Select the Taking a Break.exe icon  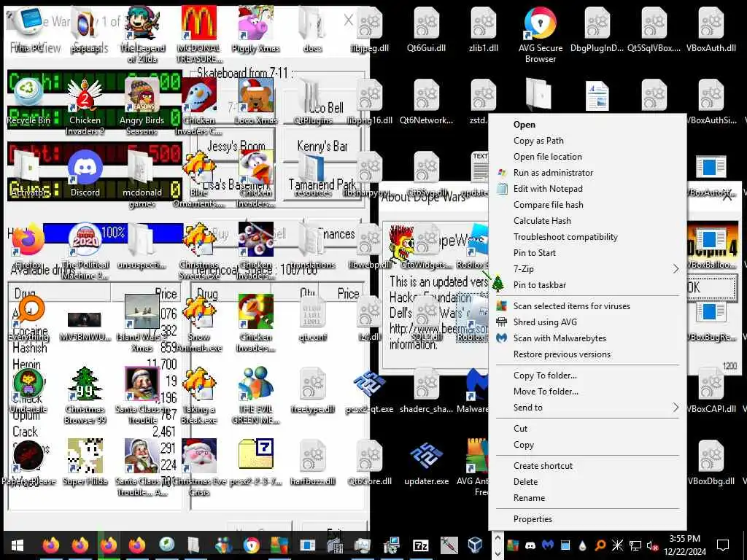199,395
